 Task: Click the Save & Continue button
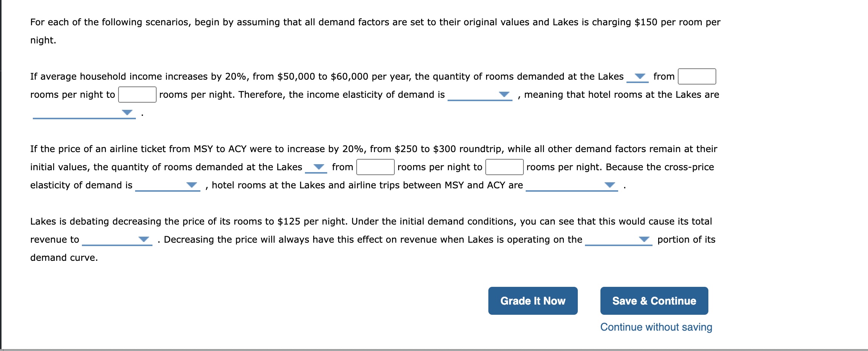click(x=654, y=301)
